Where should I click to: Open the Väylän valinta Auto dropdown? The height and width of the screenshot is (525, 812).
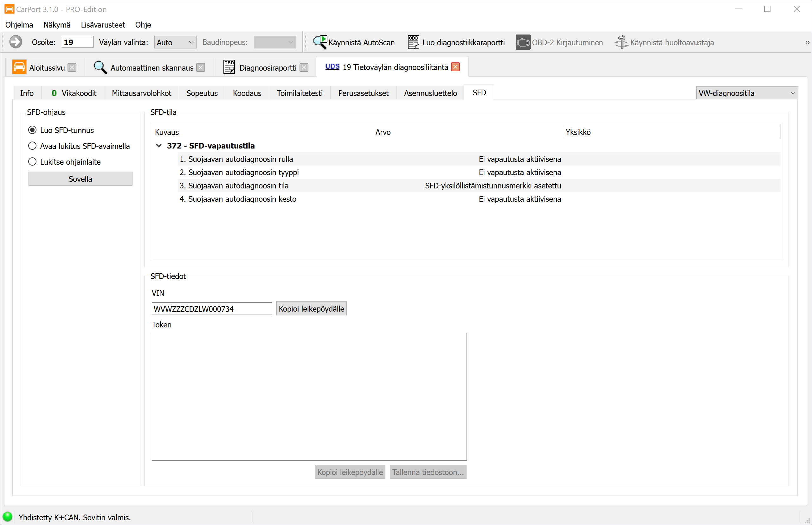coord(175,42)
